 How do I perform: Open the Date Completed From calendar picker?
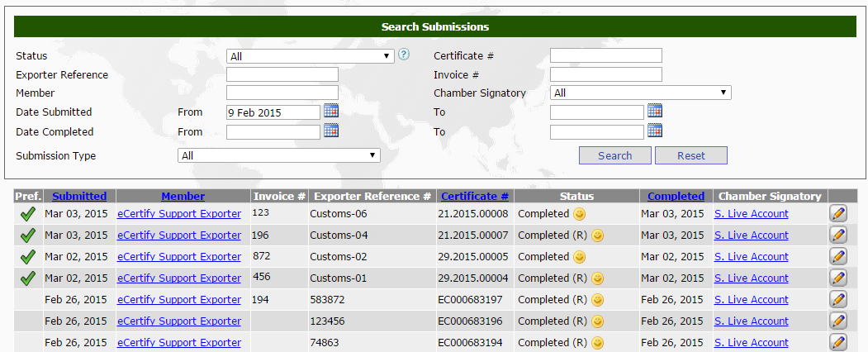(331, 131)
